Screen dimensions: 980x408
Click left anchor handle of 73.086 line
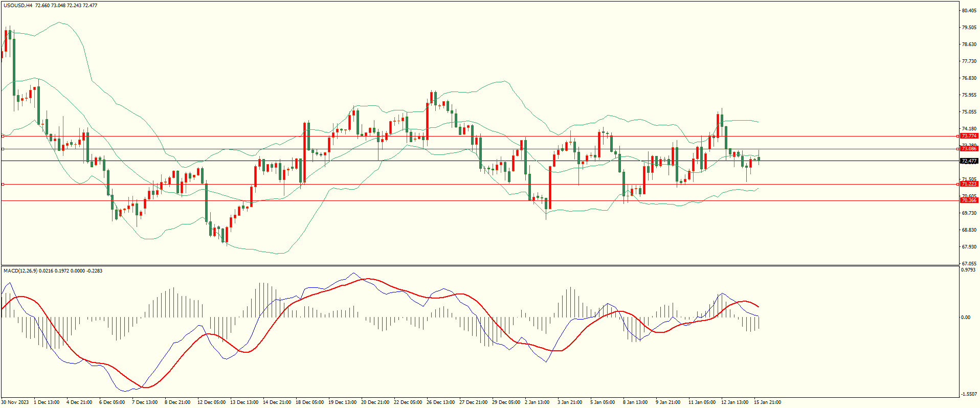coord(3,149)
